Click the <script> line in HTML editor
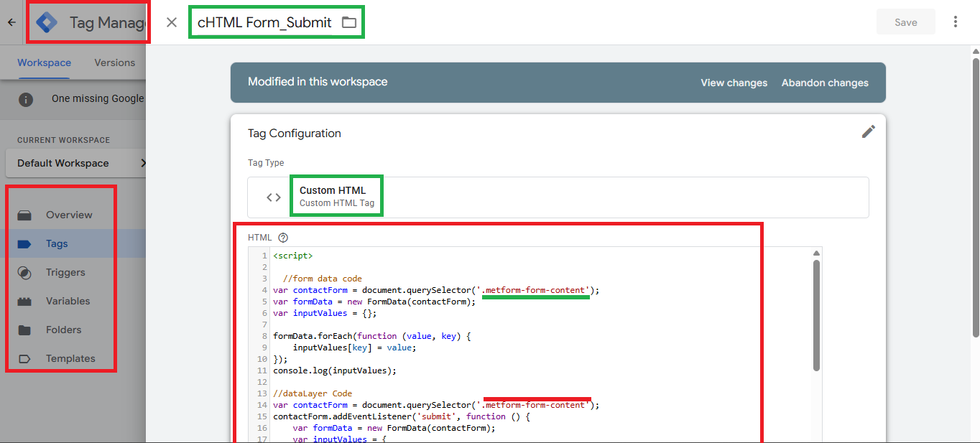The width and height of the screenshot is (980, 443). (x=293, y=255)
